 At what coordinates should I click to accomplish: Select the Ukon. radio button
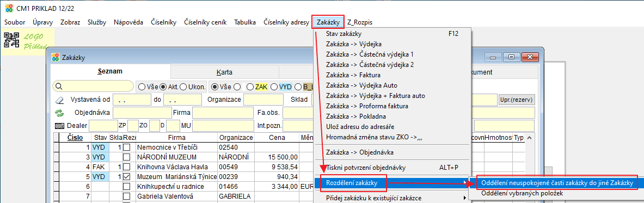pos(182,87)
